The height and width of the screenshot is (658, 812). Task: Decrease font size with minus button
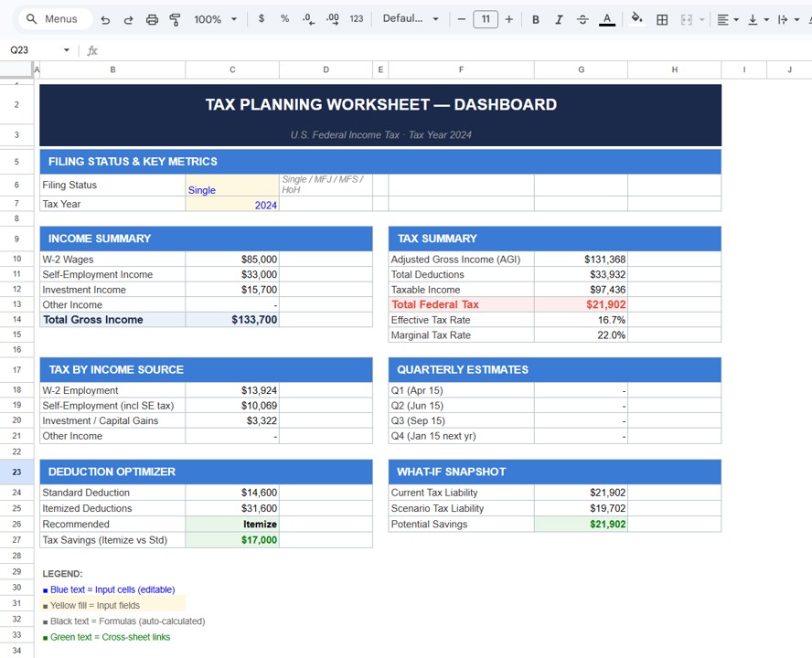click(462, 20)
